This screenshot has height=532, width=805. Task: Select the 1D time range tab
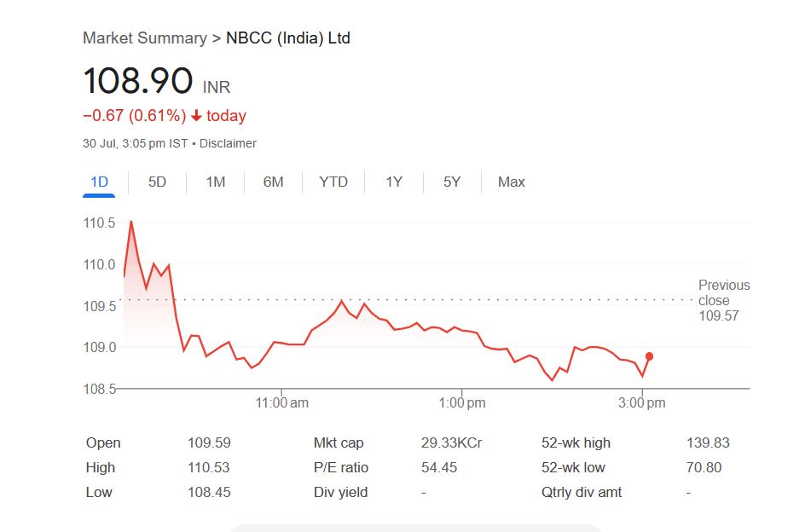tap(100, 182)
